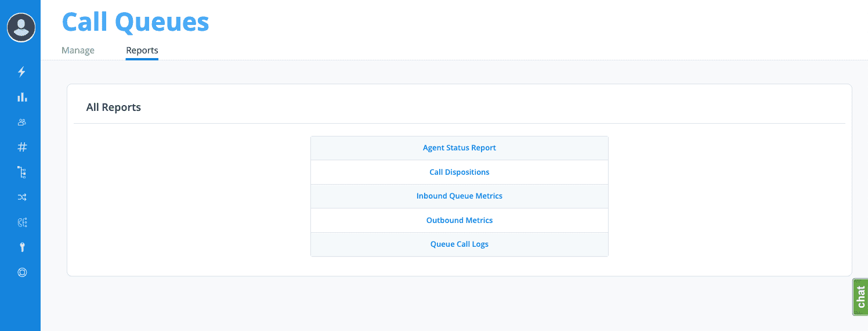The image size is (868, 331).
Task: Open the users group sidebar icon
Action: click(22, 122)
